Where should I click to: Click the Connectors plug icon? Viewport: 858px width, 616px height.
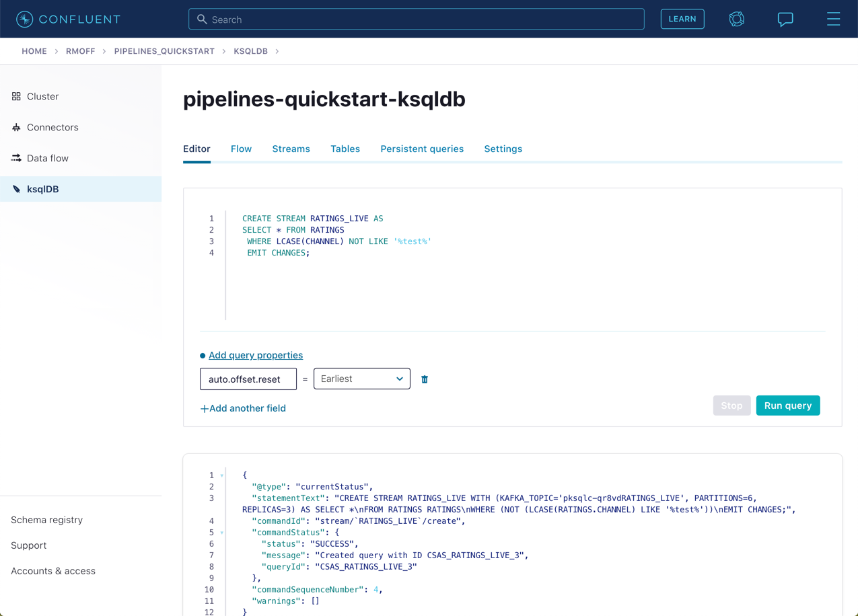click(x=16, y=127)
